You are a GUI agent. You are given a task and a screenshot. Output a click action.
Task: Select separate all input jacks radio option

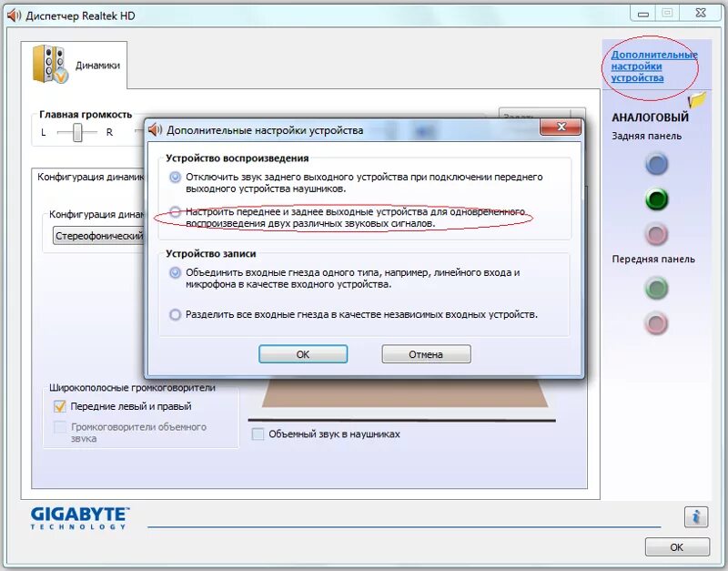[x=175, y=314]
